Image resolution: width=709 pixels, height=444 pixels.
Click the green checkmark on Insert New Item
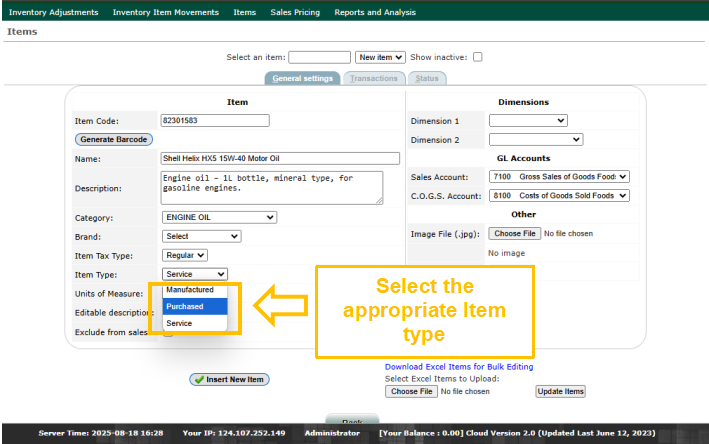(x=199, y=380)
